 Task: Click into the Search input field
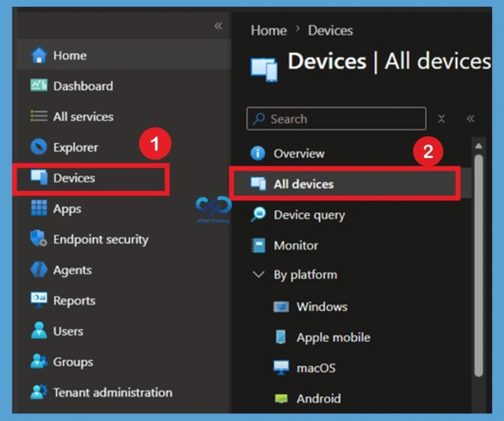[x=336, y=118]
